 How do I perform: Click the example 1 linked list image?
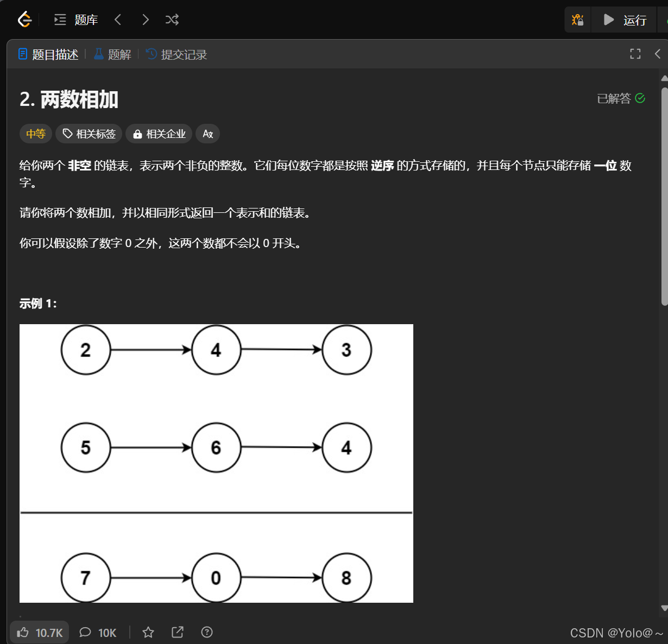click(216, 463)
